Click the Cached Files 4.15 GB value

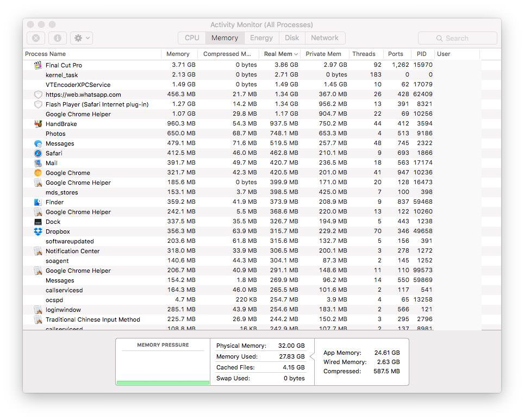(x=294, y=367)
